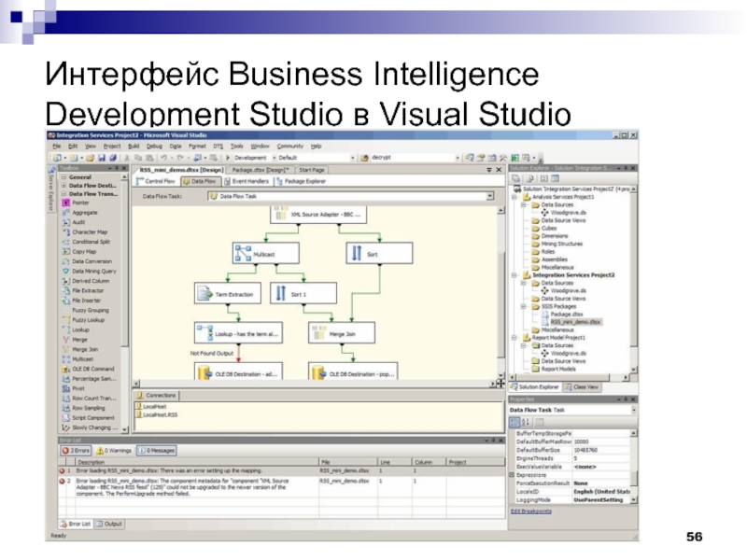Collapse the Integration Services Project2 node
Viewport: 747px width, 560px height.
(514, 275)
